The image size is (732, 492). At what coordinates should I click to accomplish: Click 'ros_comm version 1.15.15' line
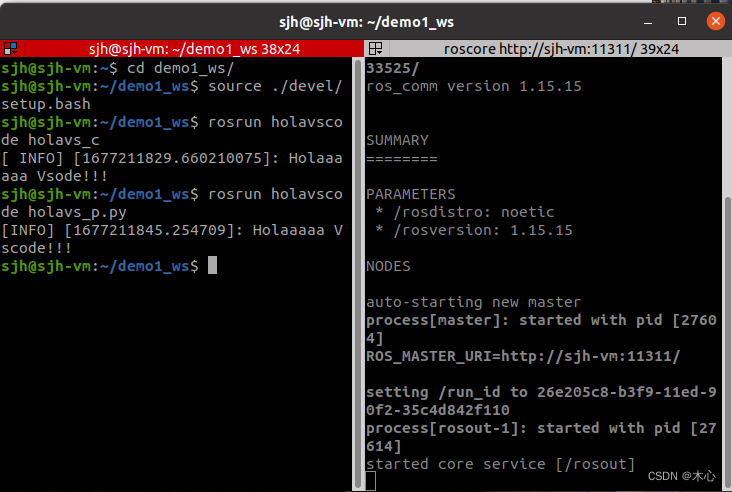(474, 86)
